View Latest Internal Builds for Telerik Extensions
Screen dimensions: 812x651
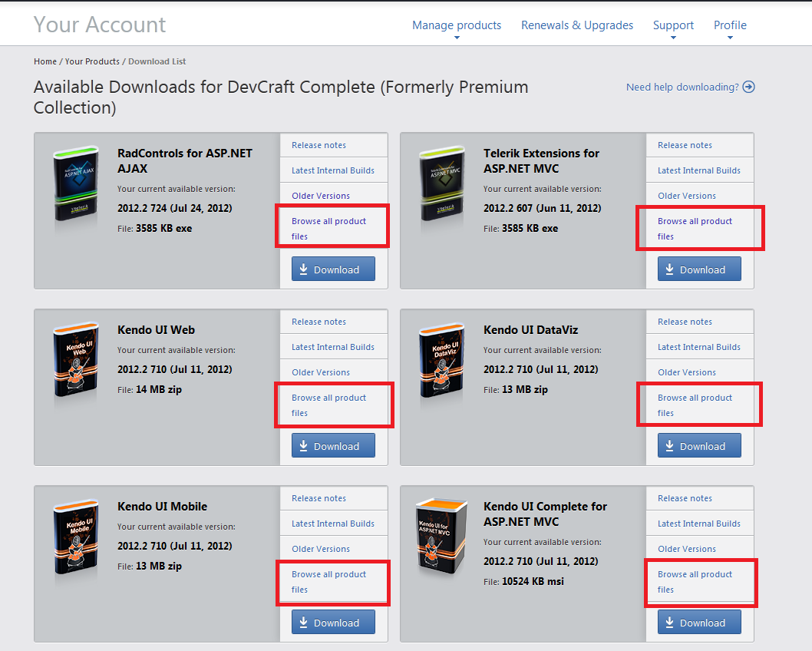click(698, 170)
